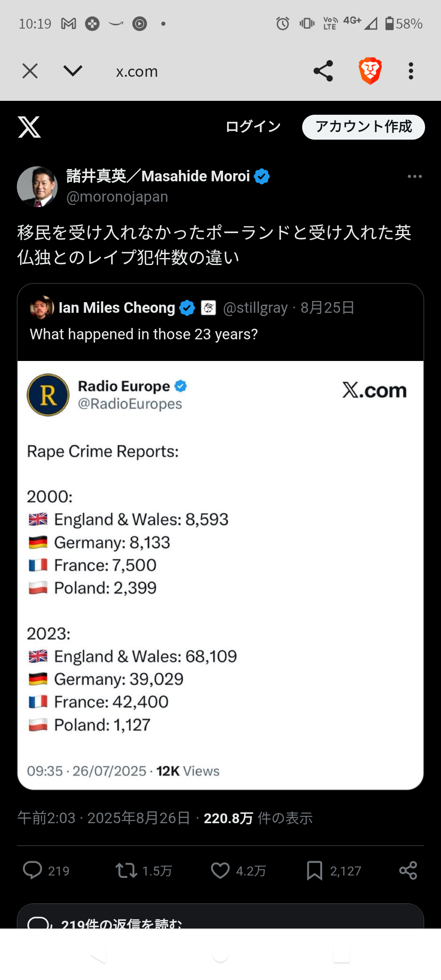Like the post with heart icon

tap(220, 870)
